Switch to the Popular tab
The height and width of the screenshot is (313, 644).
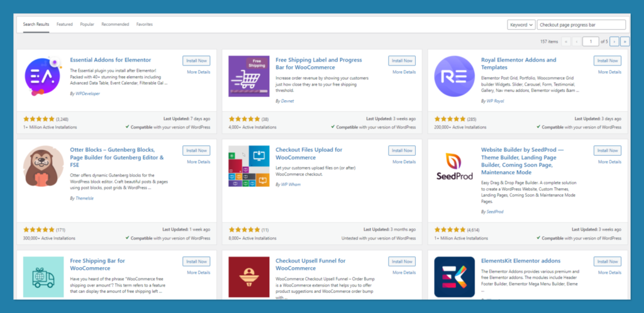pyautogui.click(x=87, y=25)
